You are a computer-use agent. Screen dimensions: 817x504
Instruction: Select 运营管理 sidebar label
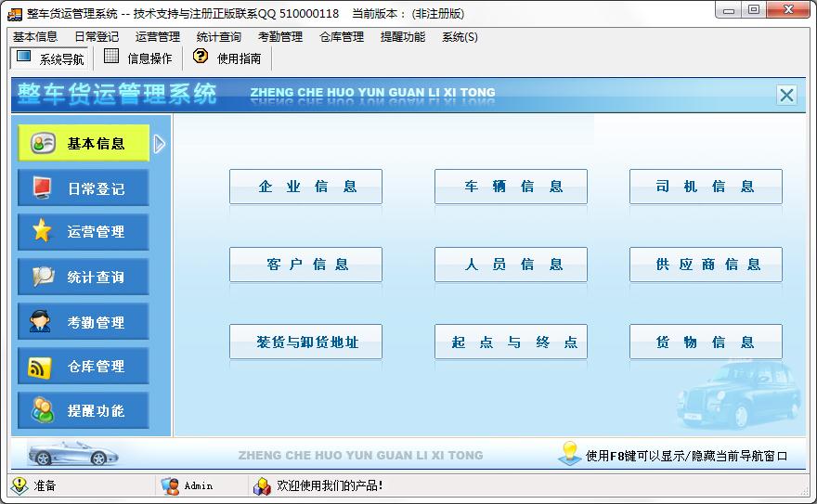(x=96, y=232)
